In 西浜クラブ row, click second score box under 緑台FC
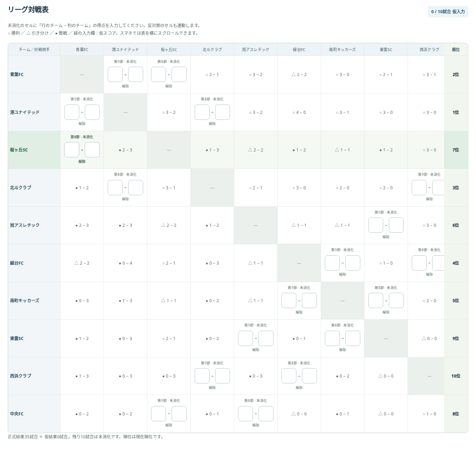476x455 pixels. click(309, 376)
